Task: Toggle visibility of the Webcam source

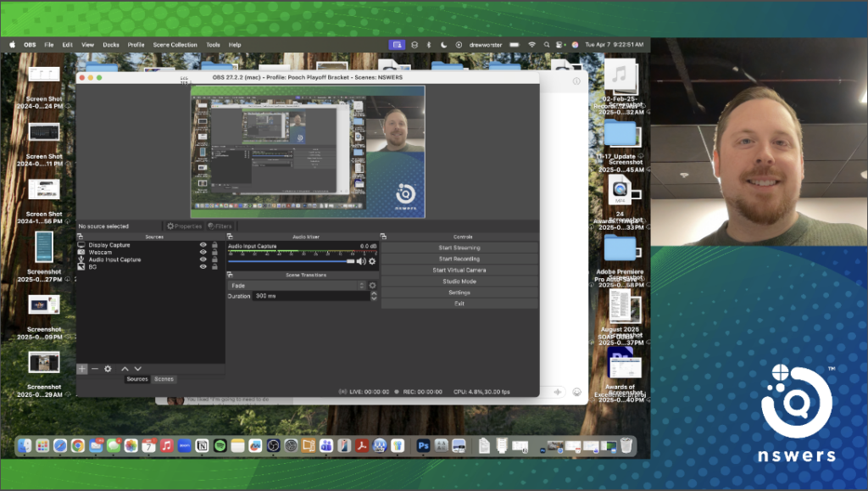Action: click(x=203, y=253)
